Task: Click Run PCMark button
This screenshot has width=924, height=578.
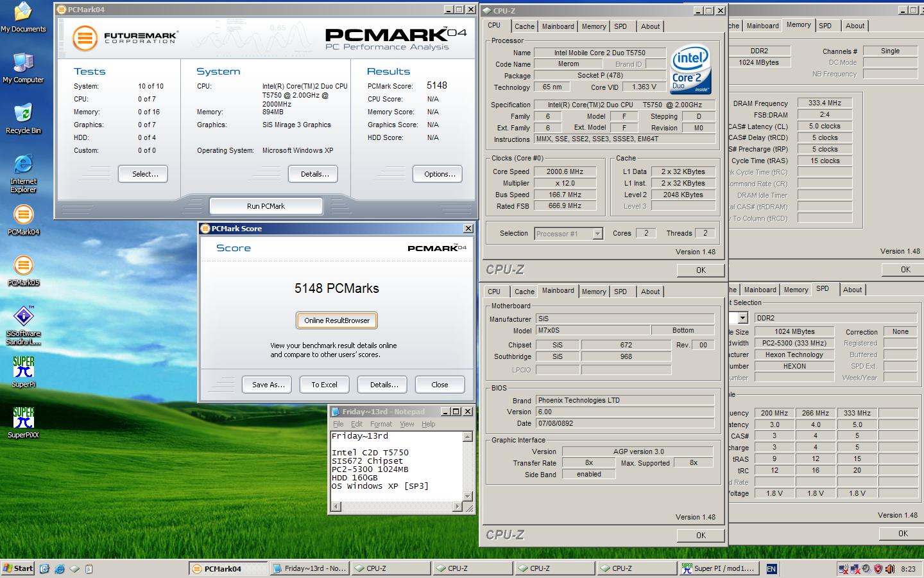Action: 266,206
